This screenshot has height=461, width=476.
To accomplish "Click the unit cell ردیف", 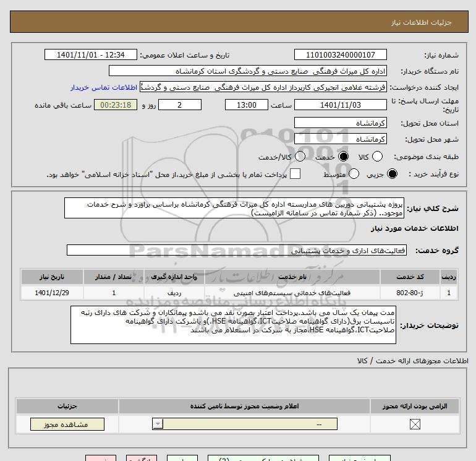I will coord(174,293).
